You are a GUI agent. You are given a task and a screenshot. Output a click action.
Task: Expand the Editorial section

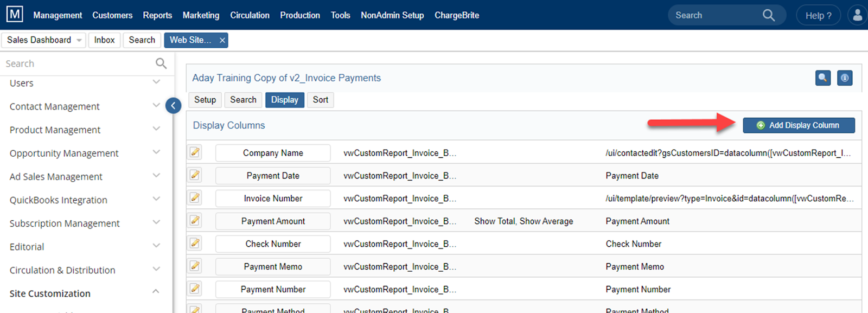156,246
